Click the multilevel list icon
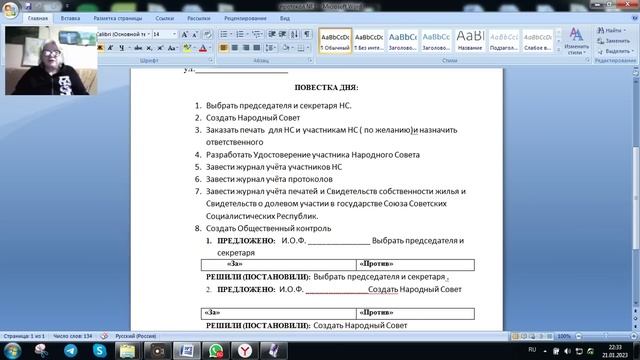The image size is (640, 360). pyautogui.click(x=256, y=34)
